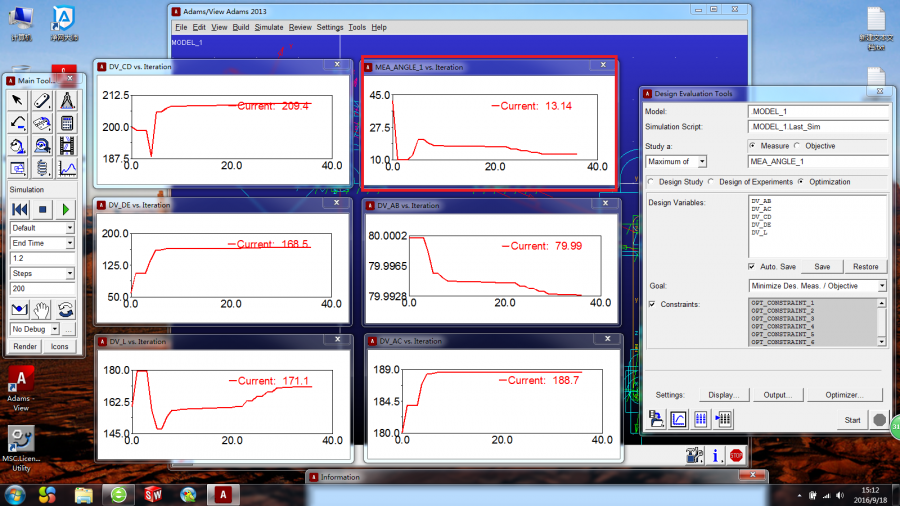Open the Optimizer... settings

pyautogui.click(x=844, y=395)
